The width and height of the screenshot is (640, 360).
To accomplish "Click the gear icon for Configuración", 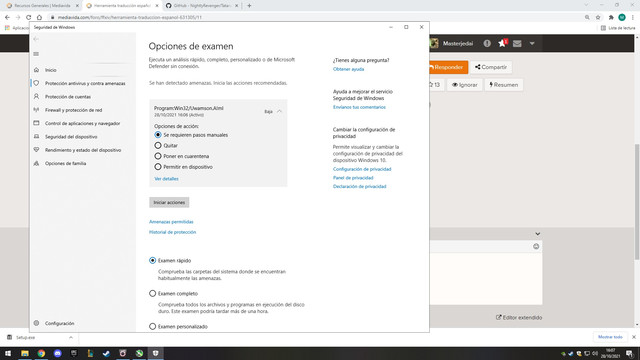I will (36, 323).
